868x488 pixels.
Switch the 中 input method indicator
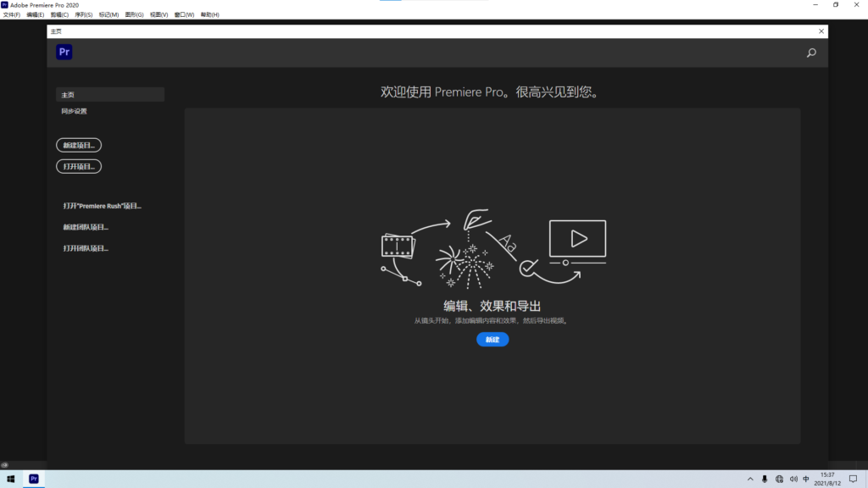click(x=806, y=480)
